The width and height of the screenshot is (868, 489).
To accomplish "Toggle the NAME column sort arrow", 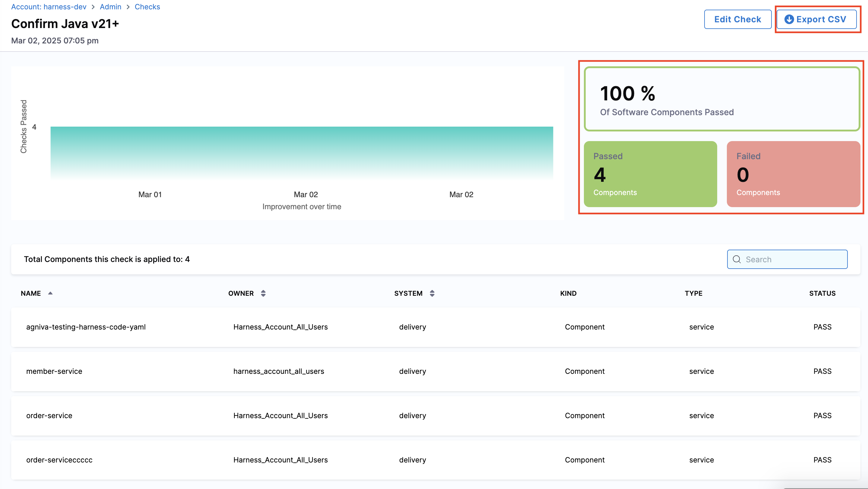I will (x=50, y=293).
